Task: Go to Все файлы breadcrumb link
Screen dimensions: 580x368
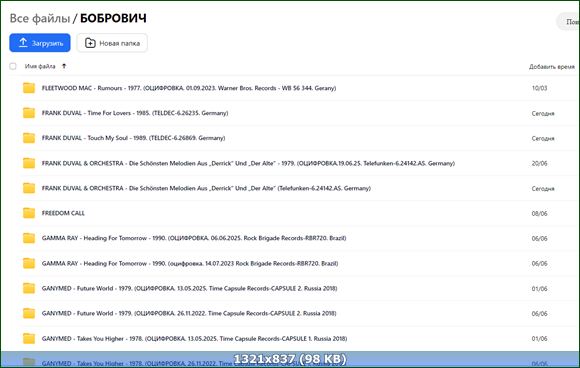Action: [40, 18]
